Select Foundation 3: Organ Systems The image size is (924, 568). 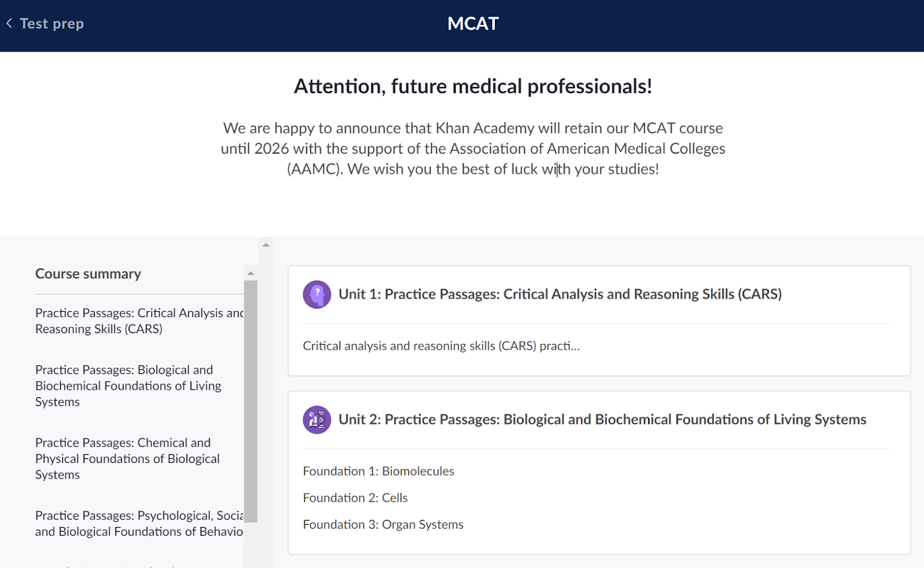[383, 524]
